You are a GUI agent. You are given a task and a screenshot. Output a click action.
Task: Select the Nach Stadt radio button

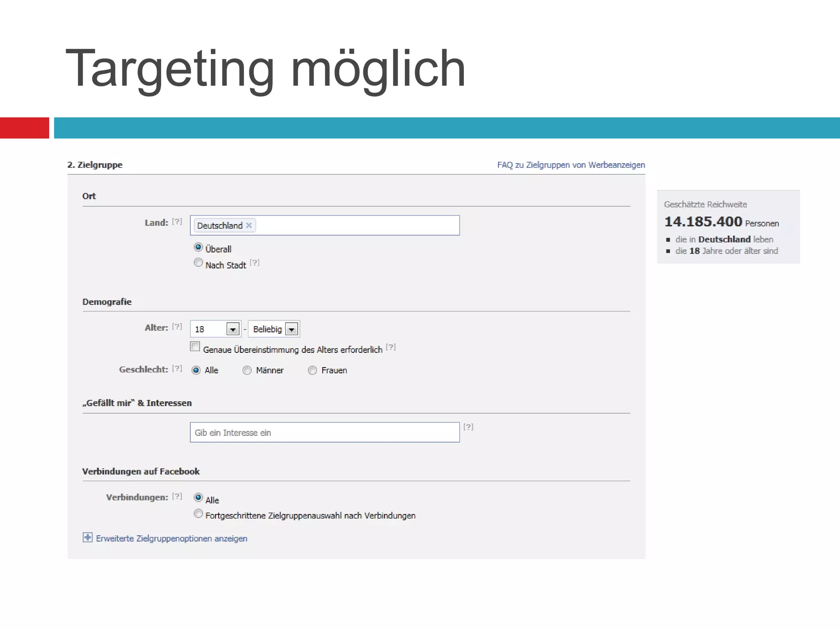click(198, 262)
